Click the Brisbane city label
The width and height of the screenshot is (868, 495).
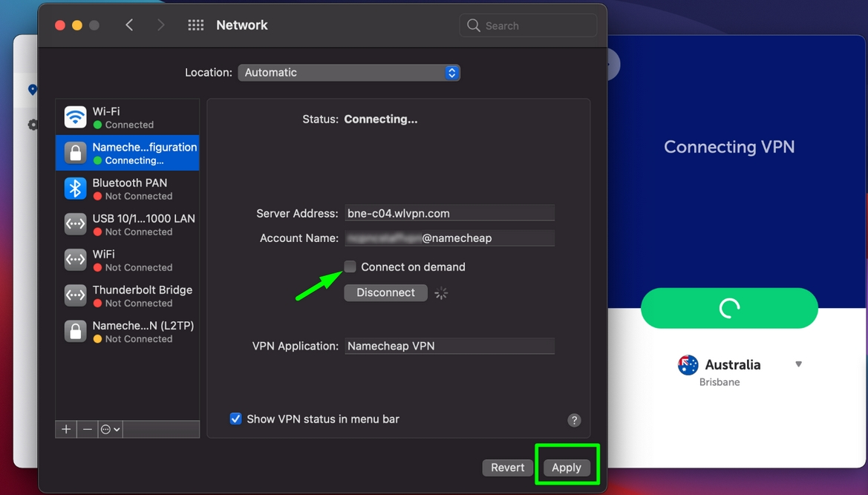719,382
